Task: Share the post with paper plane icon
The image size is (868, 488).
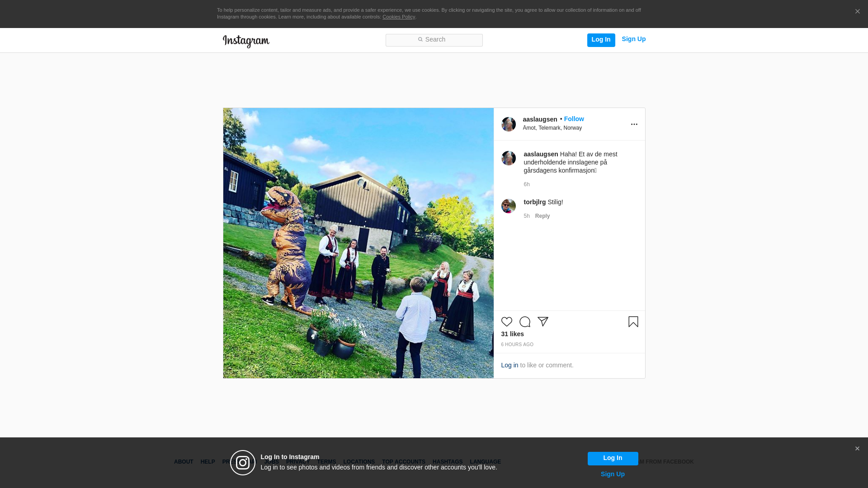Action: tap(543, 322)
